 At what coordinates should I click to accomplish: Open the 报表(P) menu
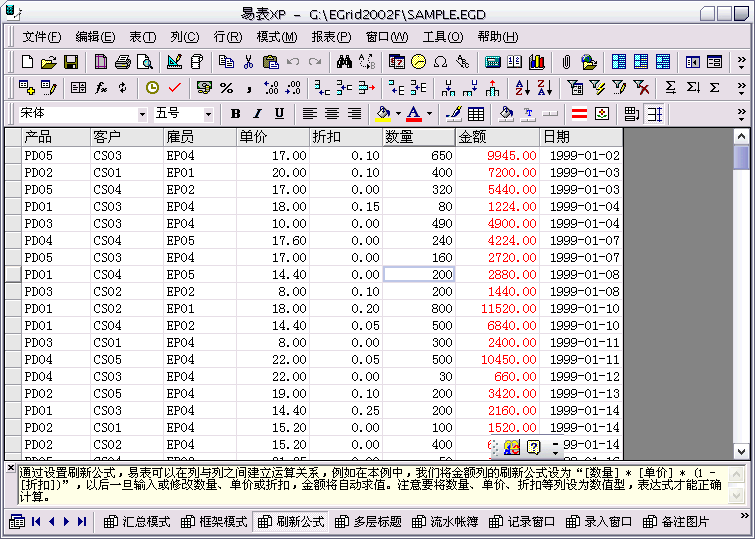331,37
